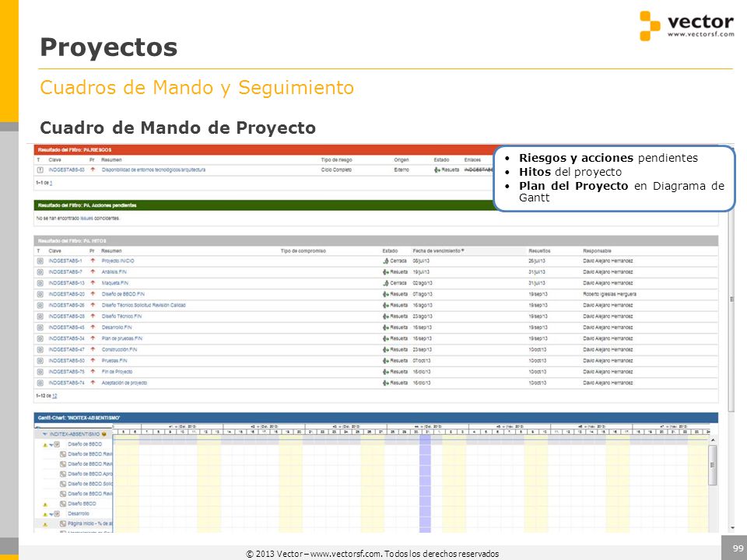
Task: Open the INDGESTABS-83 issue key link
Action: point(66,170)
